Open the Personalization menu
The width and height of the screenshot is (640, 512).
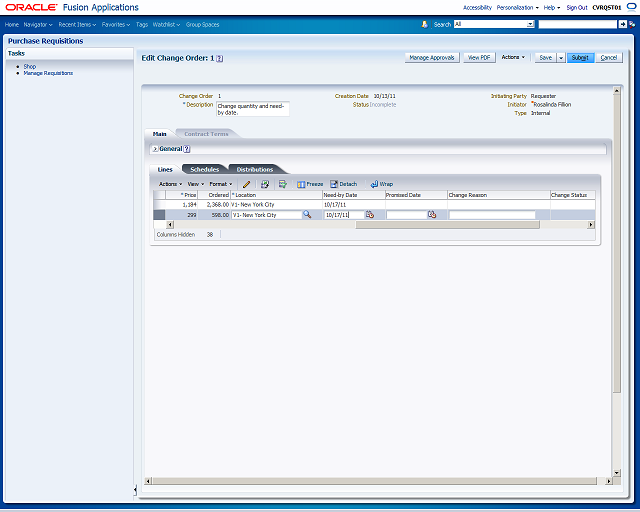pyautogui.click(x=518, y=7)
